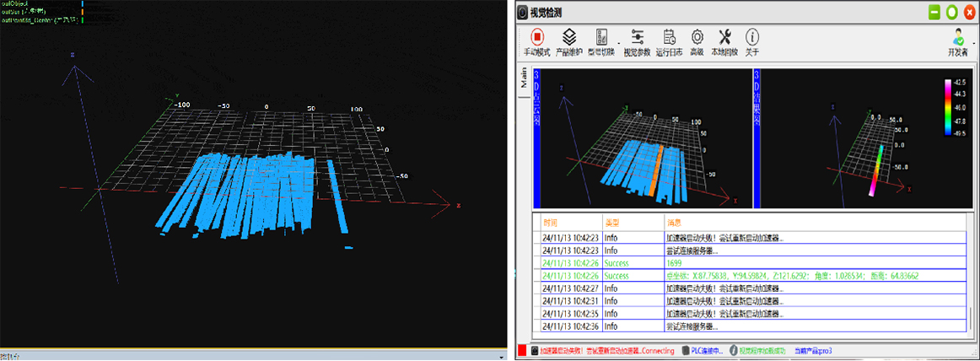
Task: Click the 手动模式 manual mode icon
Action: click(536, 38)
